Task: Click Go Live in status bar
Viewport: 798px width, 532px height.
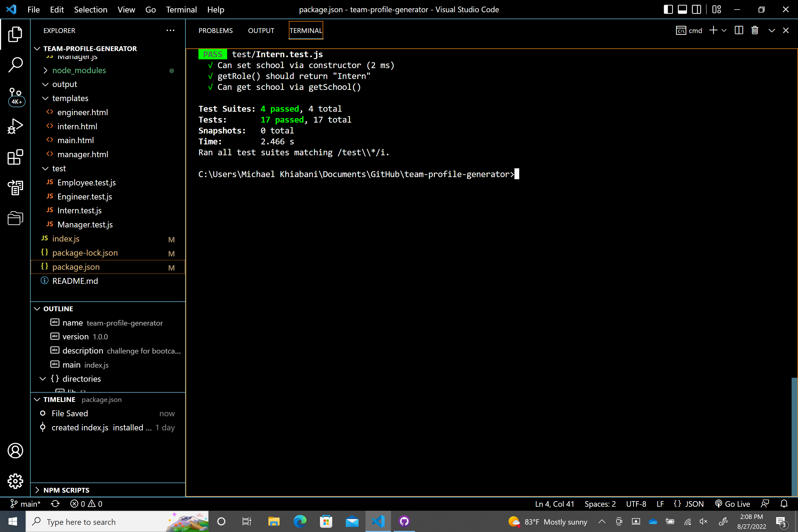Action: pyautogui.click(x=733, y=504)
